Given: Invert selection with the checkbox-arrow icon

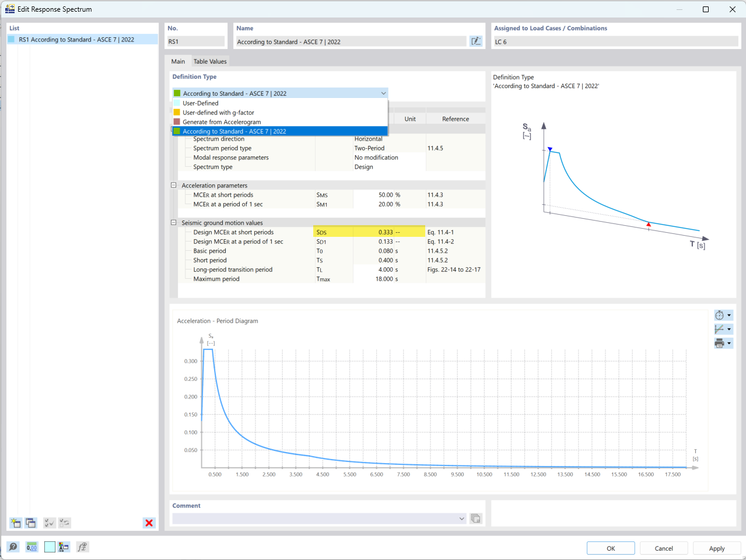Looking at the screenshot, I should point(64,523).
